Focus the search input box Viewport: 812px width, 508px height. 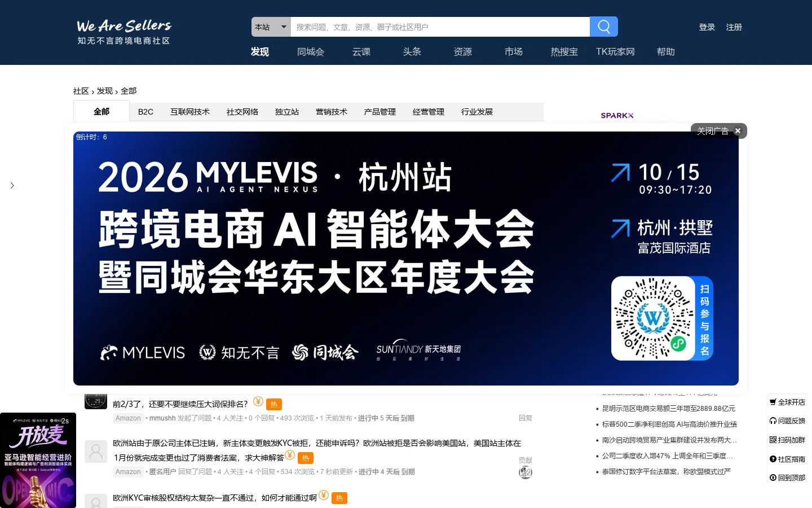pos(440,27)
